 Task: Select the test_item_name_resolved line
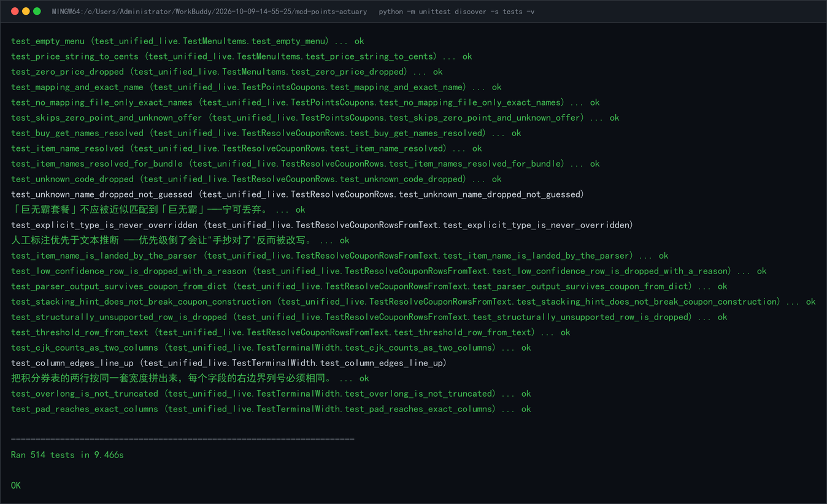pos(246,148)
